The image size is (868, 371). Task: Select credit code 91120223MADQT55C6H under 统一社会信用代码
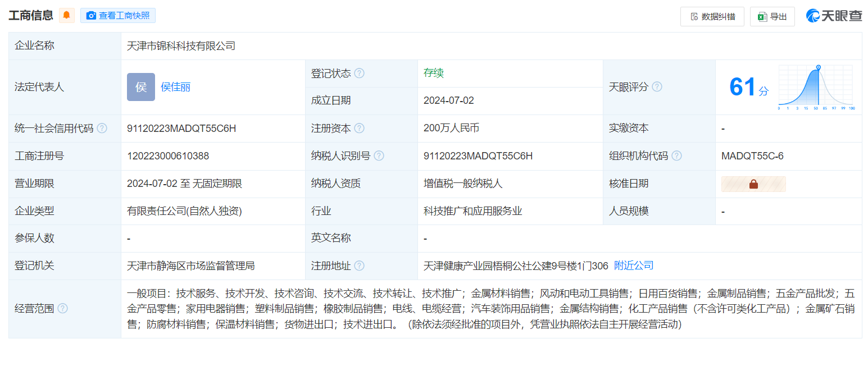pos(181,129)
